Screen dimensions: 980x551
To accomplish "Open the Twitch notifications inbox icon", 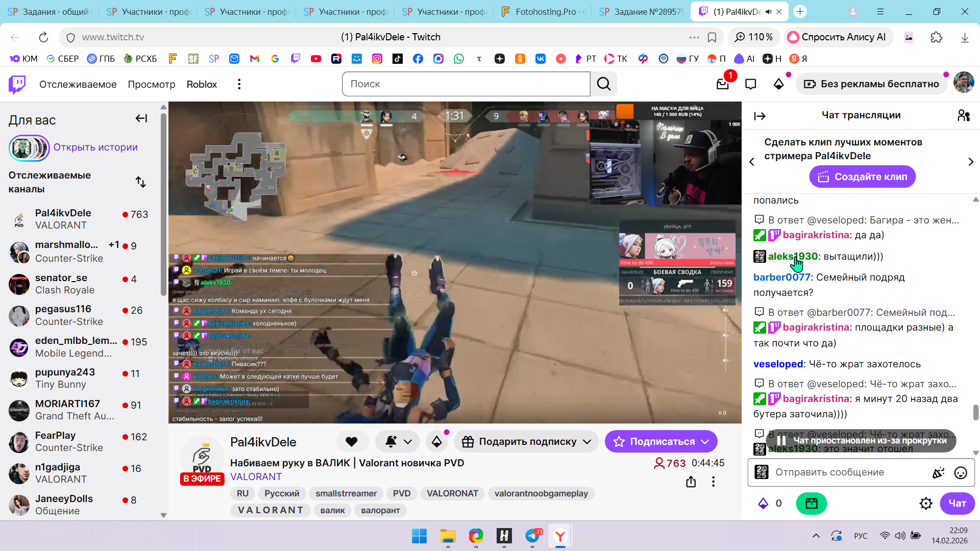I will tap(722, 84).
